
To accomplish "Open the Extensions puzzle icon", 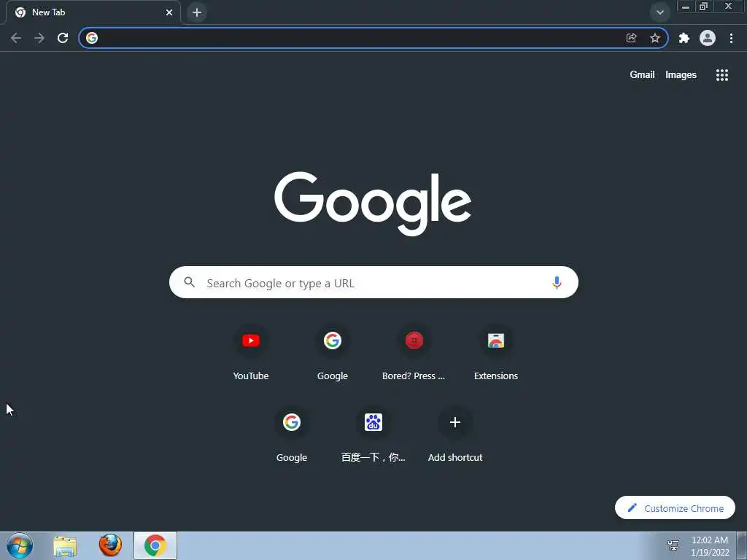I will click(684, 38).
